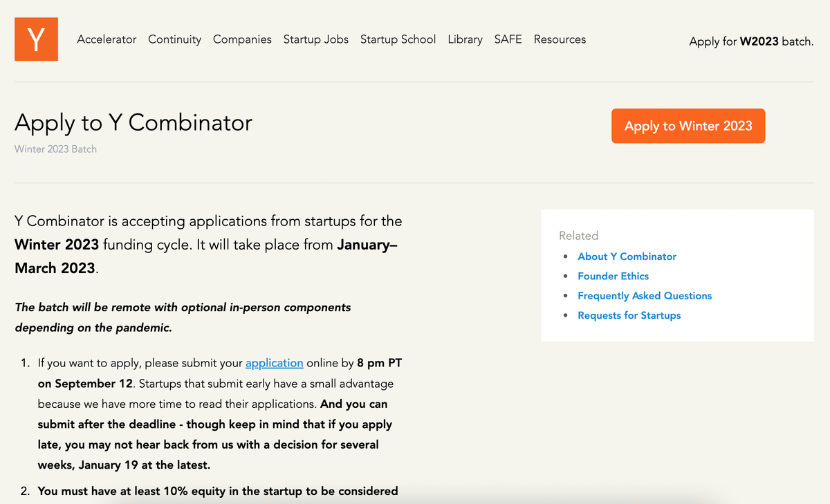Select Startup School in the header
830x504 pixels.
(398, 39)
